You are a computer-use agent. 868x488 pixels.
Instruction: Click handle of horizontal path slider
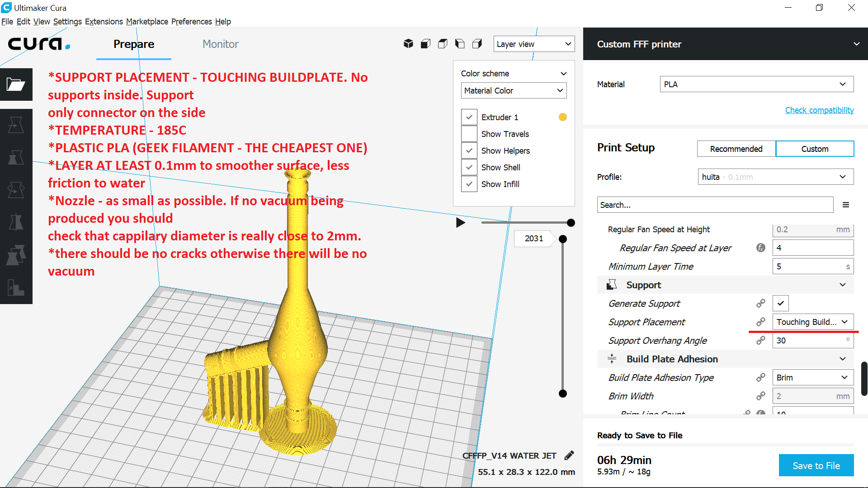click(x=571, y=222)
